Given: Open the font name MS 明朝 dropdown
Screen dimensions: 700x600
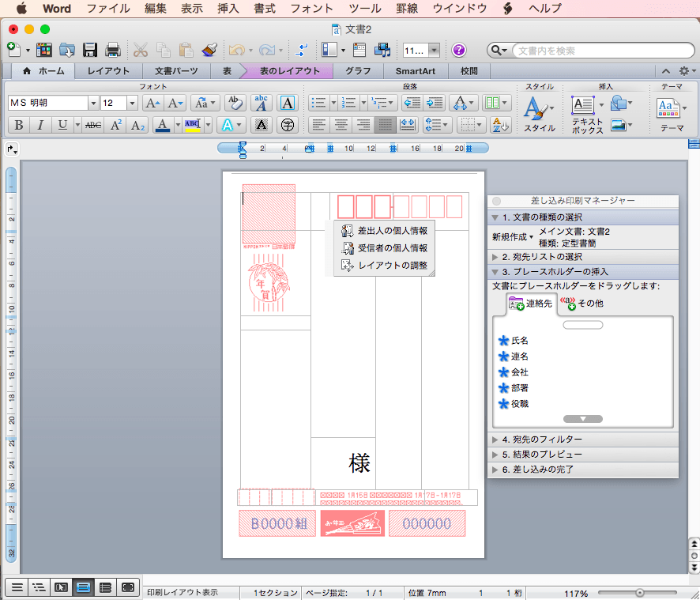Looking at the screenshot, I should pyautogui.click(x=93, y=103).
